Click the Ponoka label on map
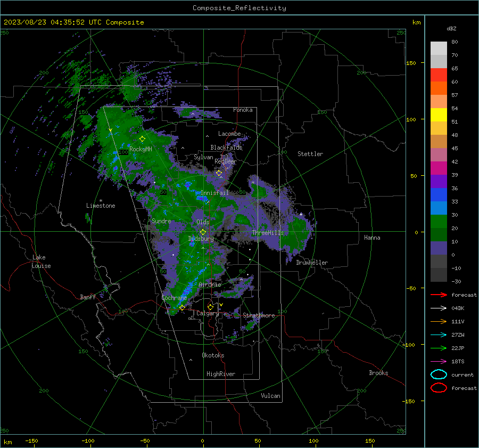479x448 pixels. pyautogui.click(x=243, y=110)
